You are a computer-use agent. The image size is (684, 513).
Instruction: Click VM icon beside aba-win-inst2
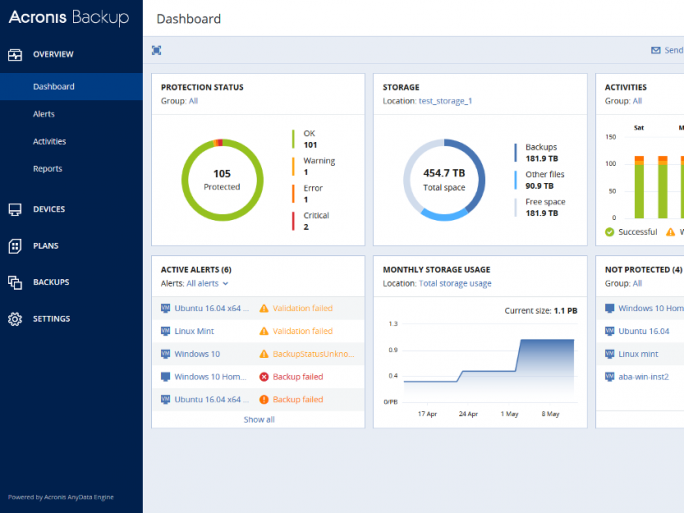(609, 376)
